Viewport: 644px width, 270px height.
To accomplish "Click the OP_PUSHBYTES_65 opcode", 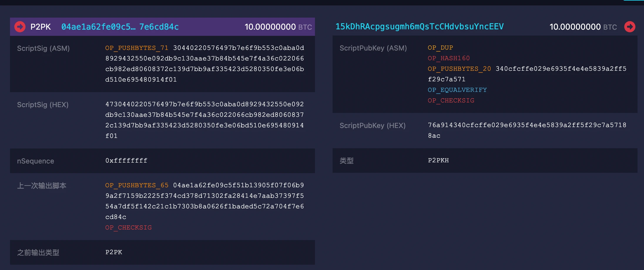I will pyautogui.click(x=137, y=185).
